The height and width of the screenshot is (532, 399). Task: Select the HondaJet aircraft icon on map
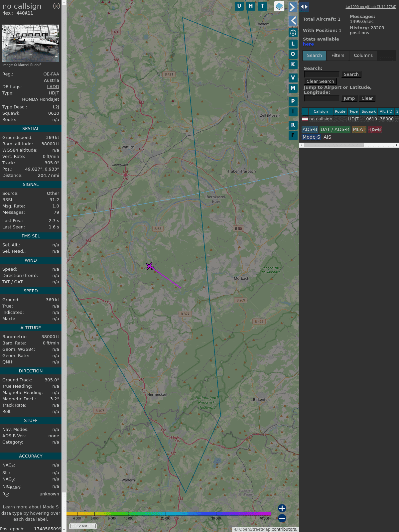tap(150, 266)
